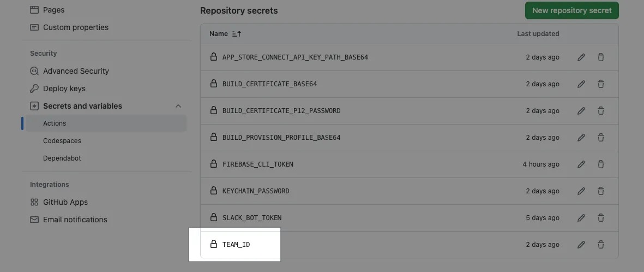644x272 pixels.
Task: Open Codespaces secrets page
Action: 62,141
